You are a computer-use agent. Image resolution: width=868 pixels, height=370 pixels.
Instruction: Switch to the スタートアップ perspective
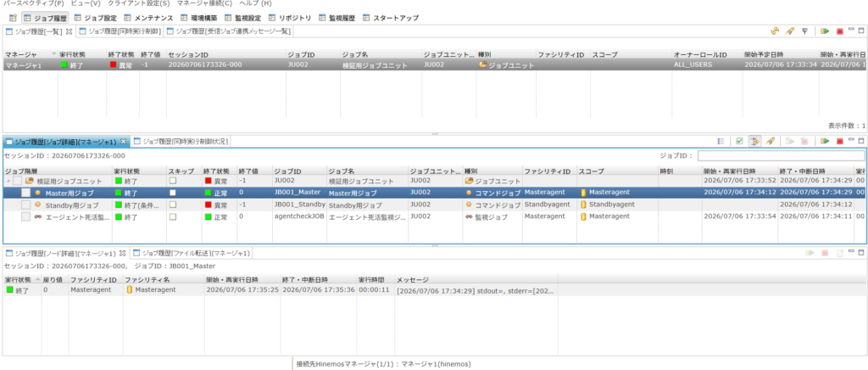(390, 18)
